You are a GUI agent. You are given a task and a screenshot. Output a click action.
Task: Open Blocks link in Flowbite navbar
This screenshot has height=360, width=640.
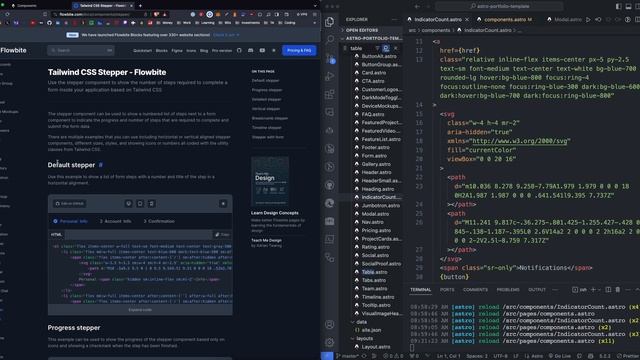pyautogui.click(x=162, y=51)
